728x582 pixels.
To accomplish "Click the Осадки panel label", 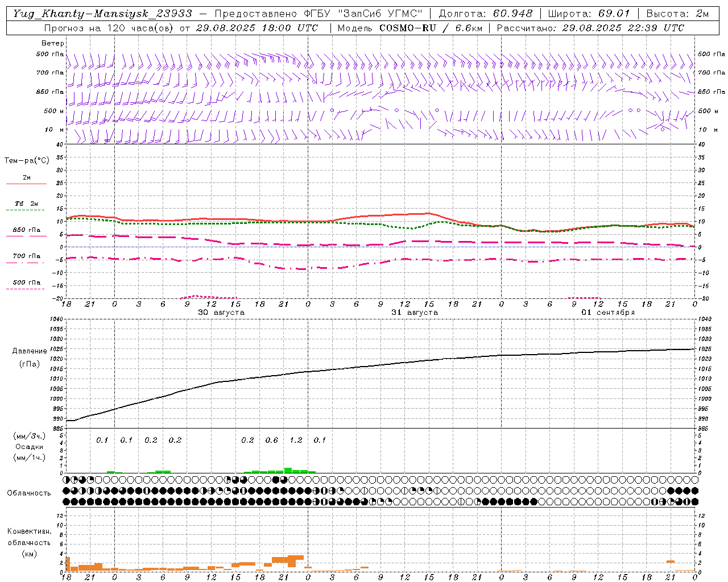I will [30, 447].
